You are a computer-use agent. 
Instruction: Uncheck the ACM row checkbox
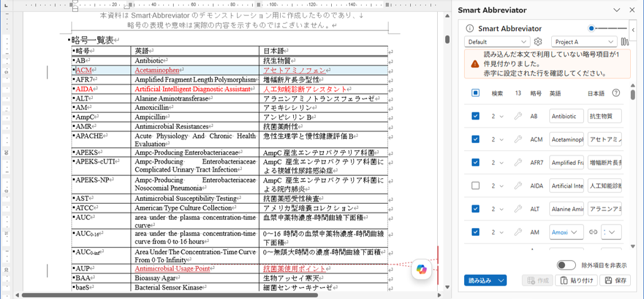476,140
